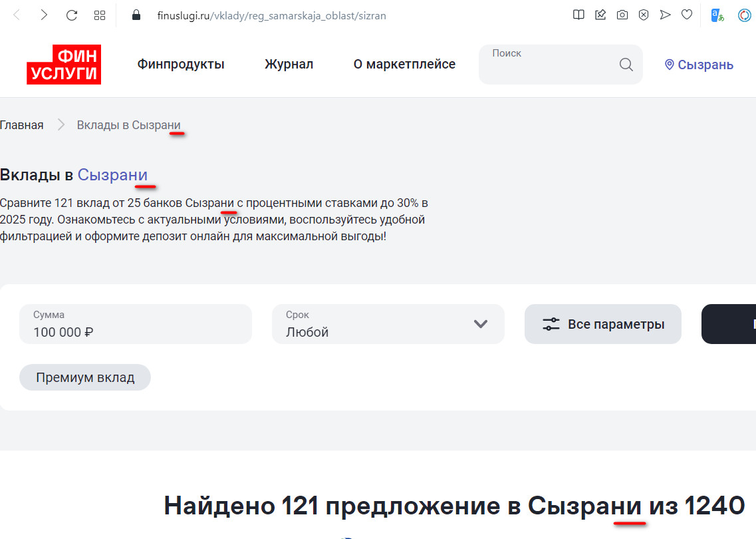
Task: Open Все параметры filter panel
Action: [x=602, y=324]
